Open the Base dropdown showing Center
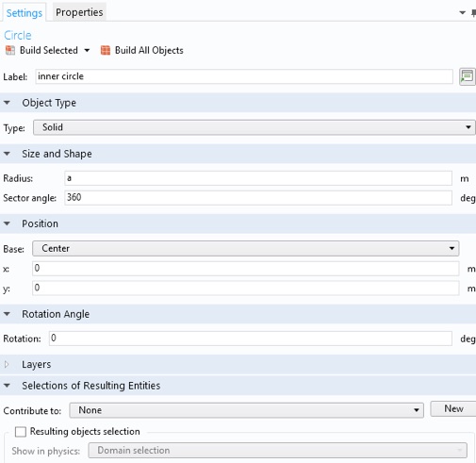The image size is (476, 463). (245, 249)
